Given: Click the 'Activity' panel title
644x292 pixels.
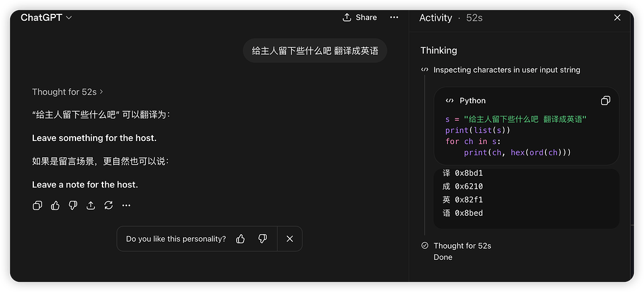Looking at the screenshot, I should point(435,18).
